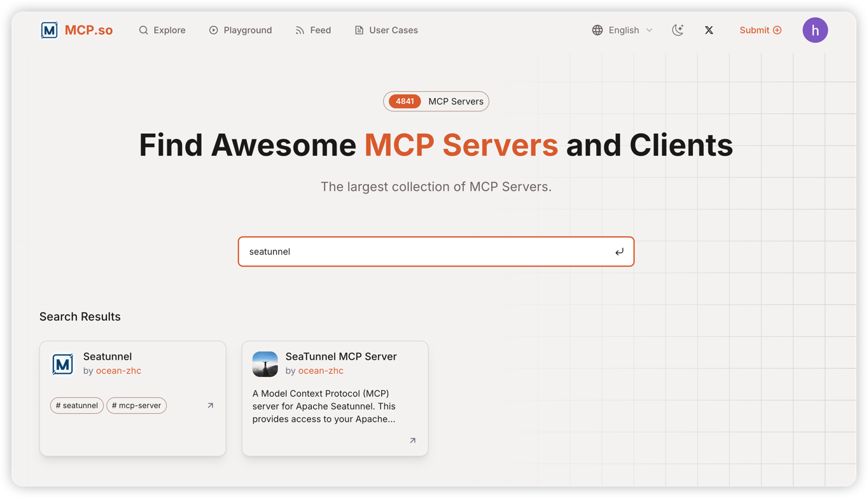
Task: Click the plus icon next to Submit
Action: click(x=778, y=30)
